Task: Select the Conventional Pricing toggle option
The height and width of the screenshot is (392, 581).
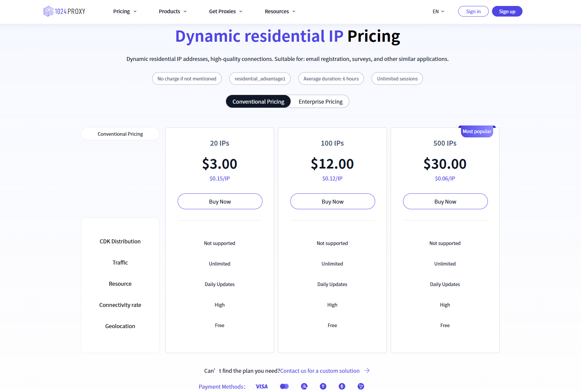Action: [258, 102]
